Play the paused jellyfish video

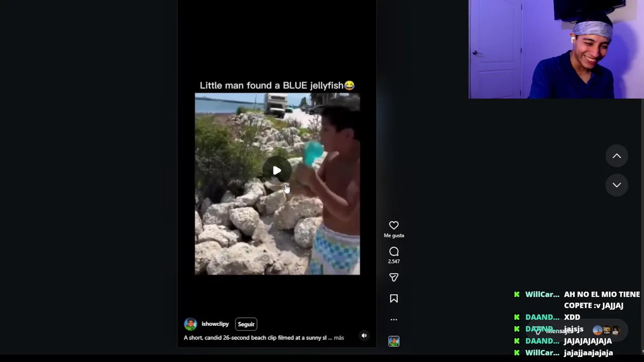pyautogui.click(x=277, y=171)
